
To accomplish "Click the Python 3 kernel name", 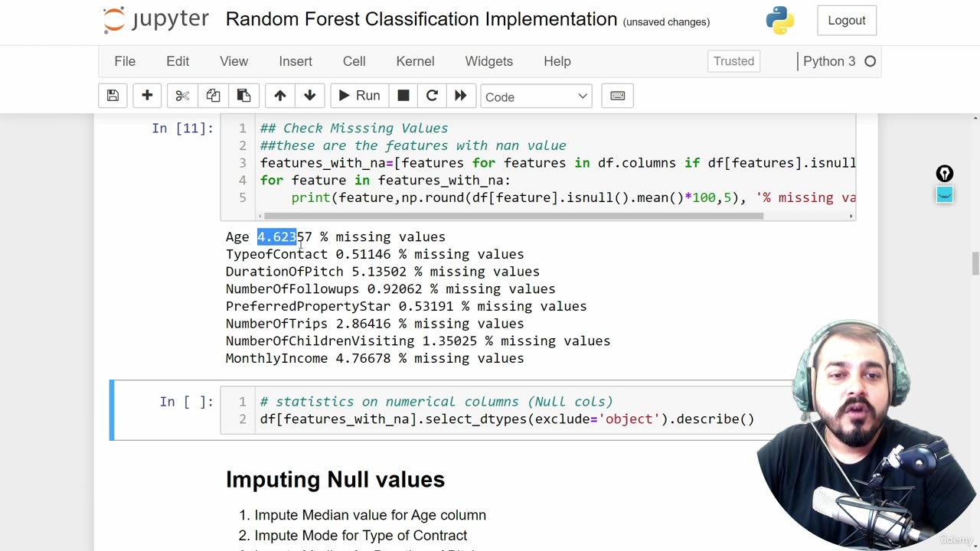I will click(x=829, y=61).
